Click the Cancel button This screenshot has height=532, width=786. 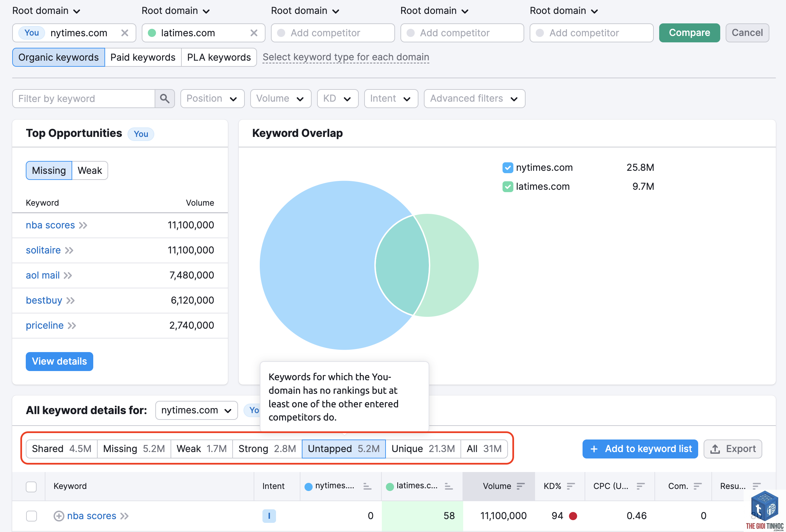747,33
